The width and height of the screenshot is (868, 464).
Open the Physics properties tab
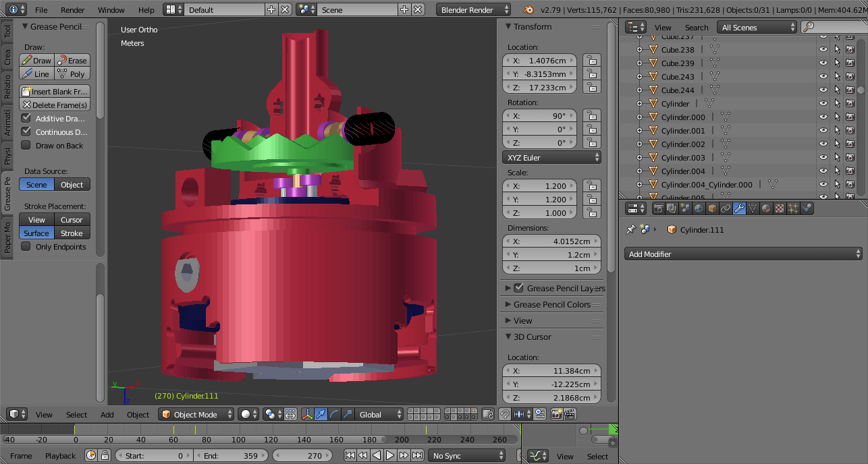click(807, 208)
